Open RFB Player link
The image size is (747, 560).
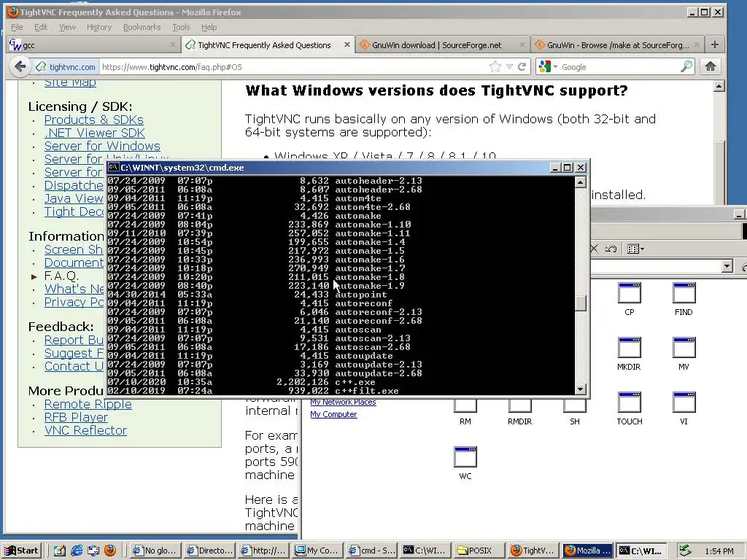(76, 417)
